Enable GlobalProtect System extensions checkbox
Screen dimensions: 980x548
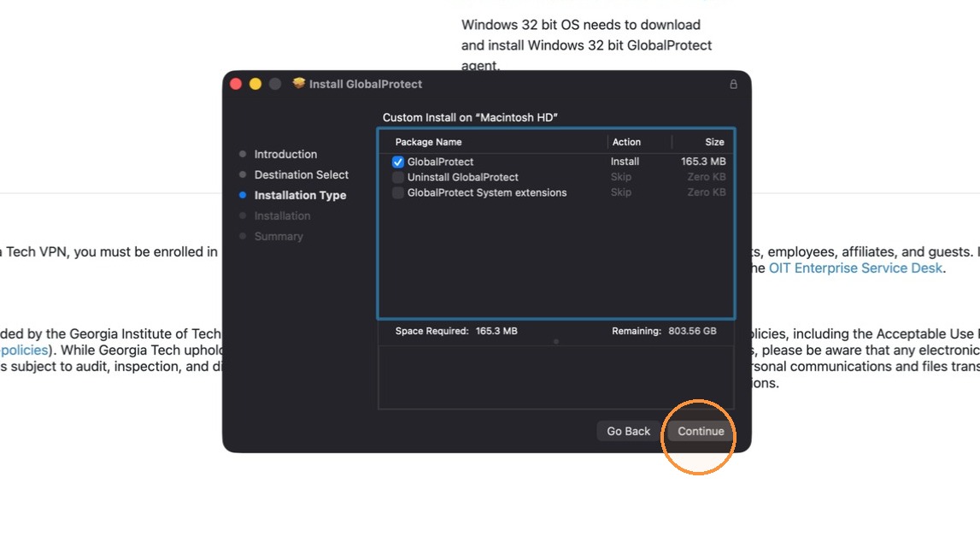coord(397,192)
